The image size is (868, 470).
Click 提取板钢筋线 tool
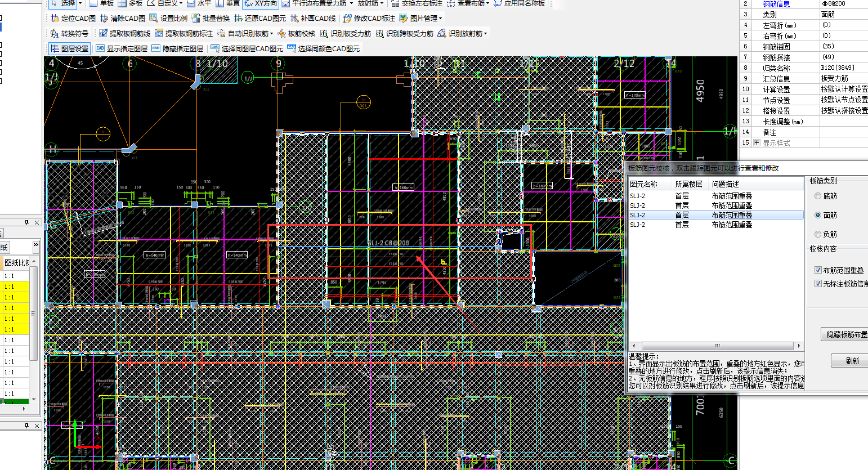tap(125, 33)
